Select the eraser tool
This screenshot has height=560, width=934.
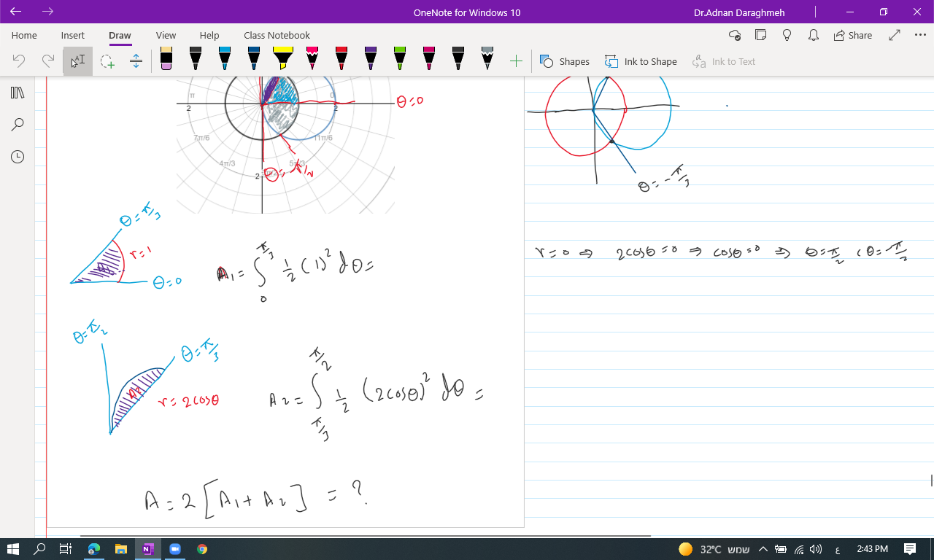[x=166, y=61]
